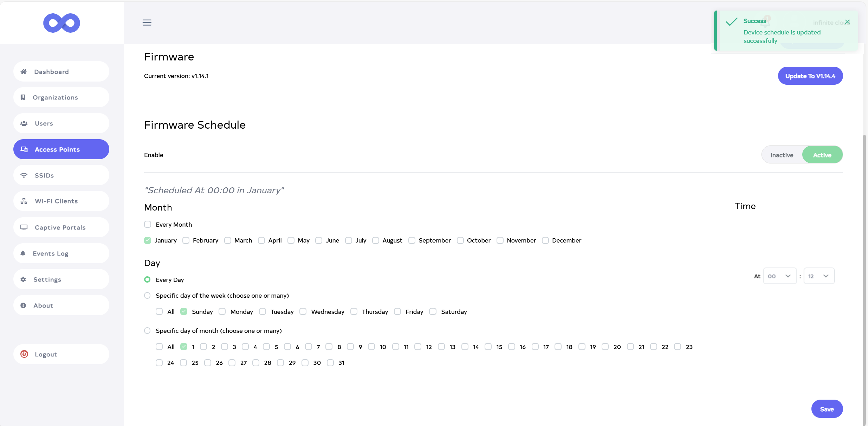The height and width of the screenshot is (426, 868).
Task: Click the Logout power icon
Action: 24,354
